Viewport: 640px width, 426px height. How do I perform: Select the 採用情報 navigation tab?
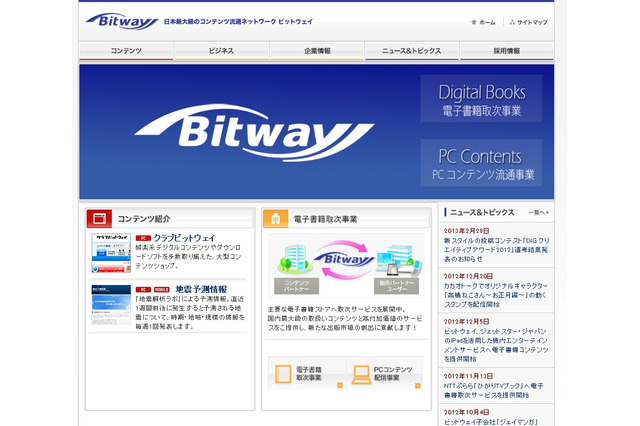[x=507, y=51]
